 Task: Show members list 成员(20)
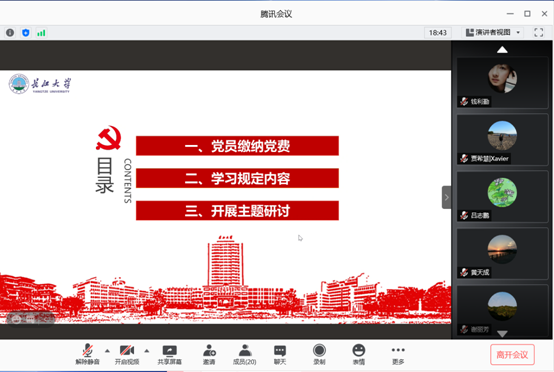244,354
